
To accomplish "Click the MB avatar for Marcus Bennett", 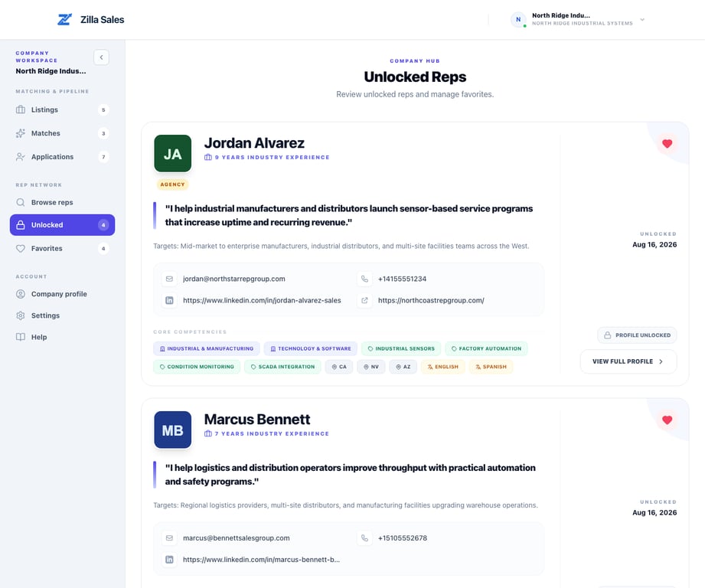I will (173, 430).
